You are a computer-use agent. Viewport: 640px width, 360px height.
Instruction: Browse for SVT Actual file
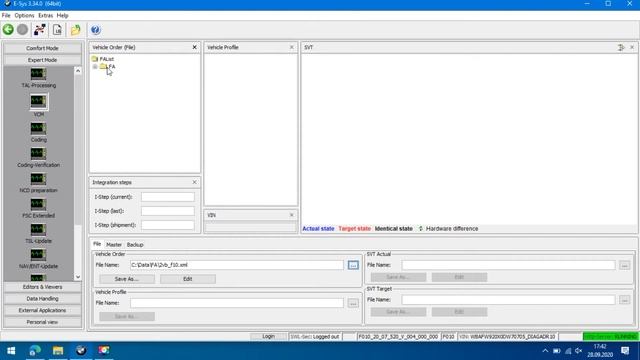click(624, 265)
